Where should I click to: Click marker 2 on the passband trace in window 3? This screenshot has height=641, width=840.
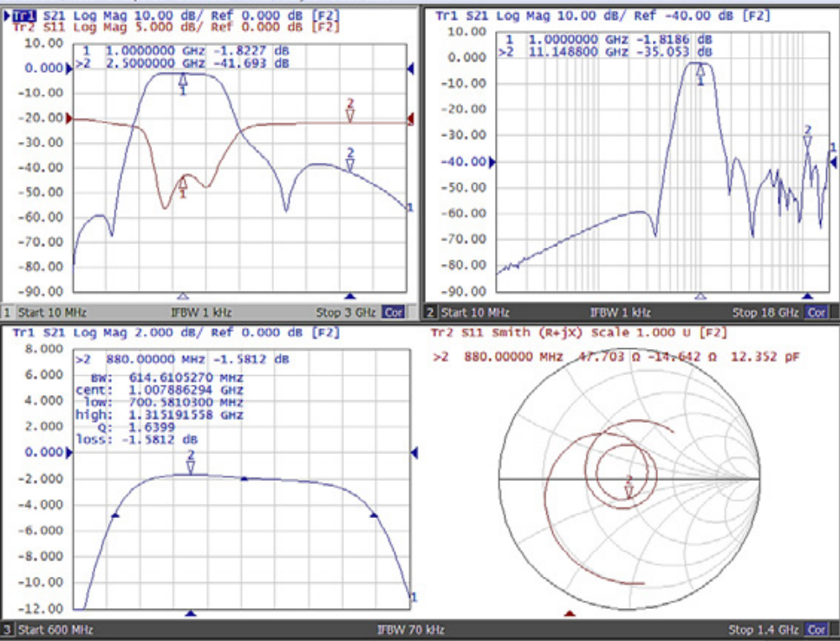191,463
